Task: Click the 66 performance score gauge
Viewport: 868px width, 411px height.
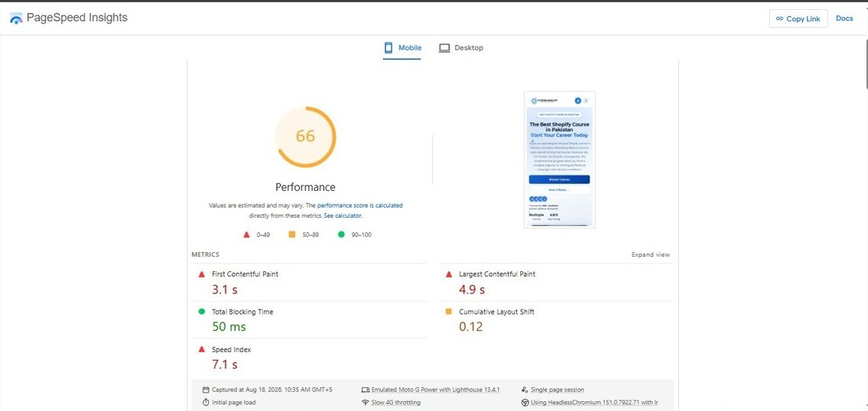Action: pyautogui.click(x=306, y=137)
